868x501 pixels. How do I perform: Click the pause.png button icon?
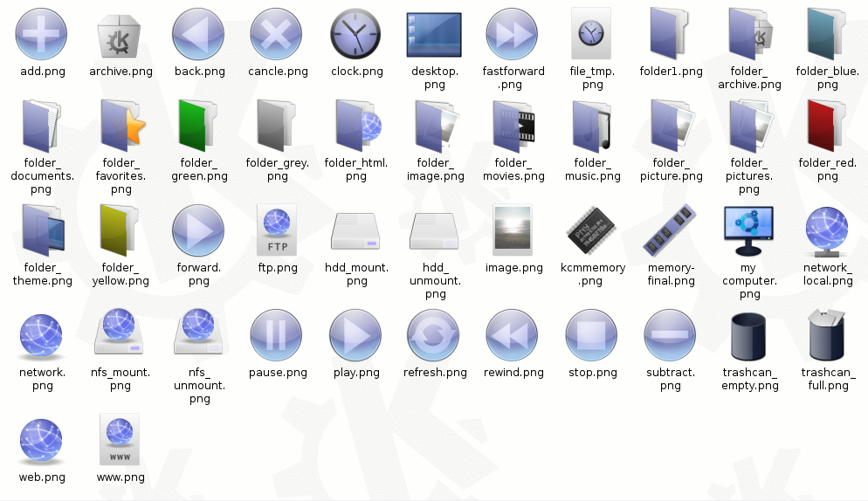[276, 335]
